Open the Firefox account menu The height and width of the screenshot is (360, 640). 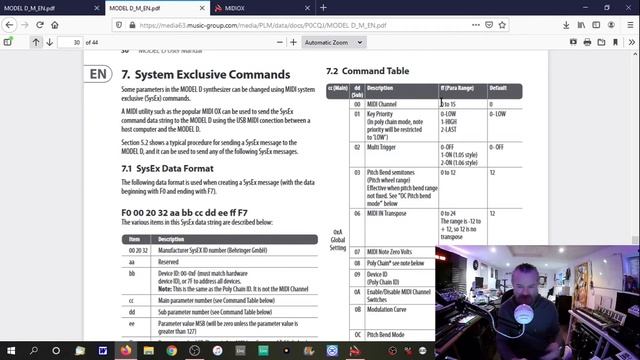(x=611, y=25)
